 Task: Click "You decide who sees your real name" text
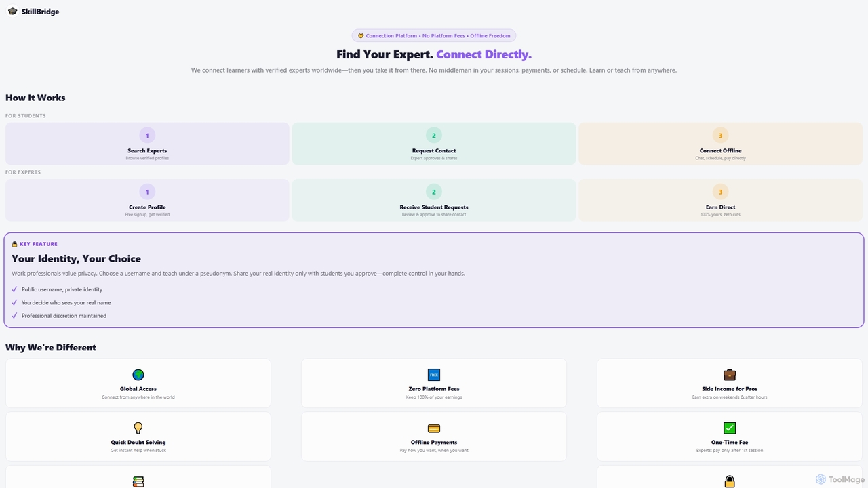click(x=66, y=302)
